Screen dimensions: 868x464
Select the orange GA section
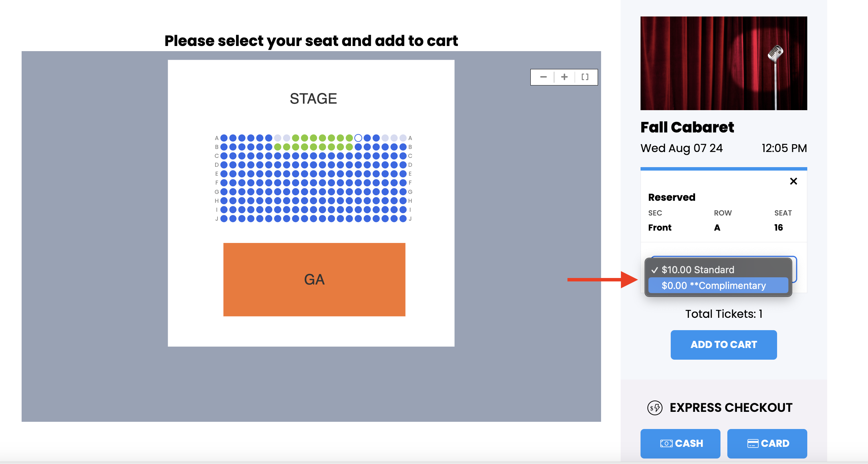(x=314, y=280)
